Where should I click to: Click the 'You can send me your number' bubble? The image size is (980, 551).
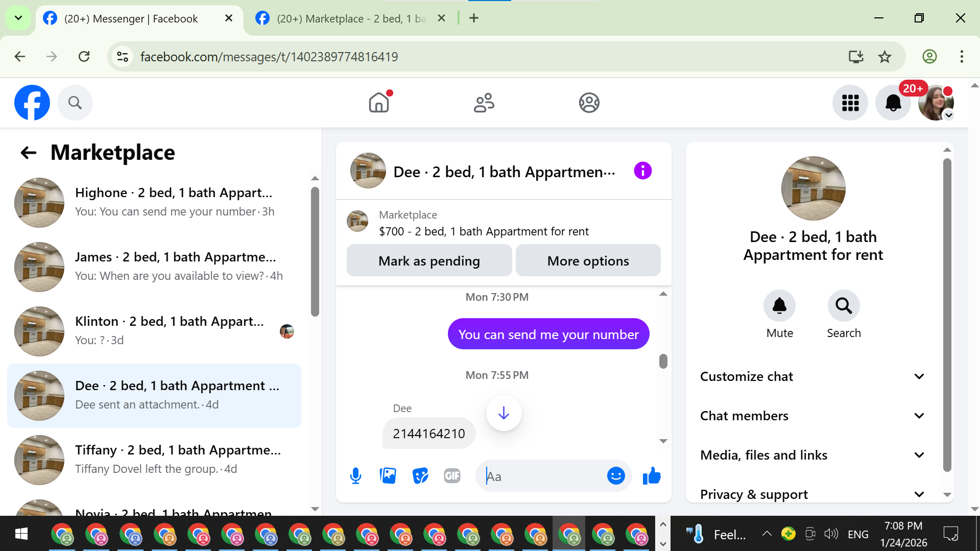pyautogui.click(x=548, y=334)
